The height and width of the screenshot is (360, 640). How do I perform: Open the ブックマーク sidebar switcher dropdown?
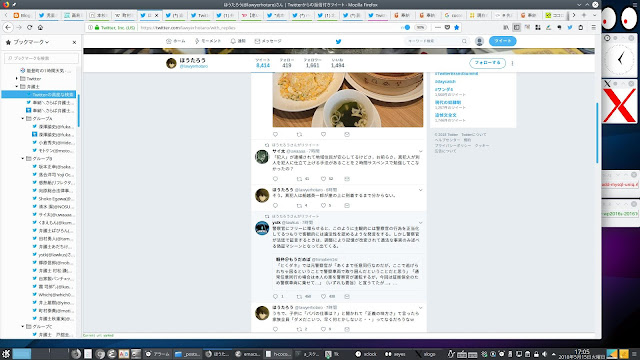pyautogui.click(x=31, y=42)
